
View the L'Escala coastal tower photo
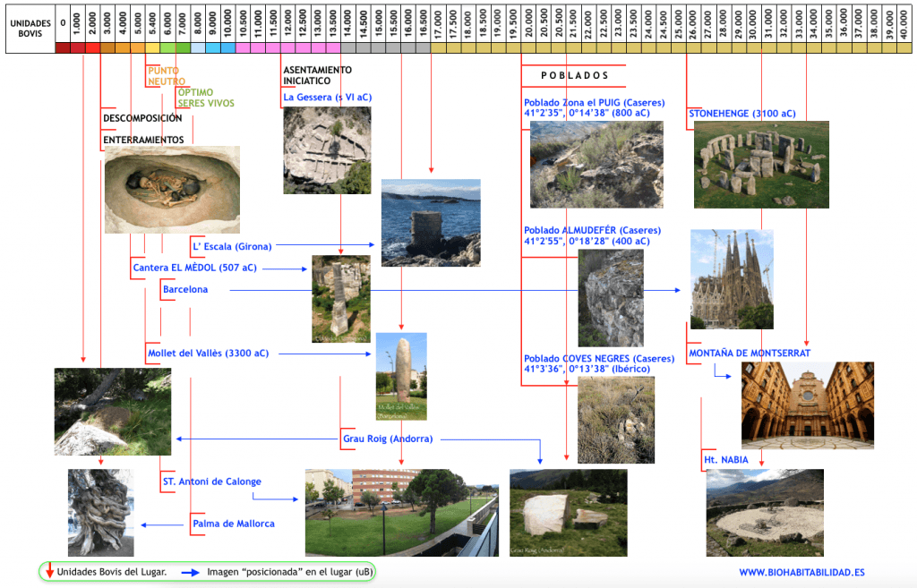(431, 223)
